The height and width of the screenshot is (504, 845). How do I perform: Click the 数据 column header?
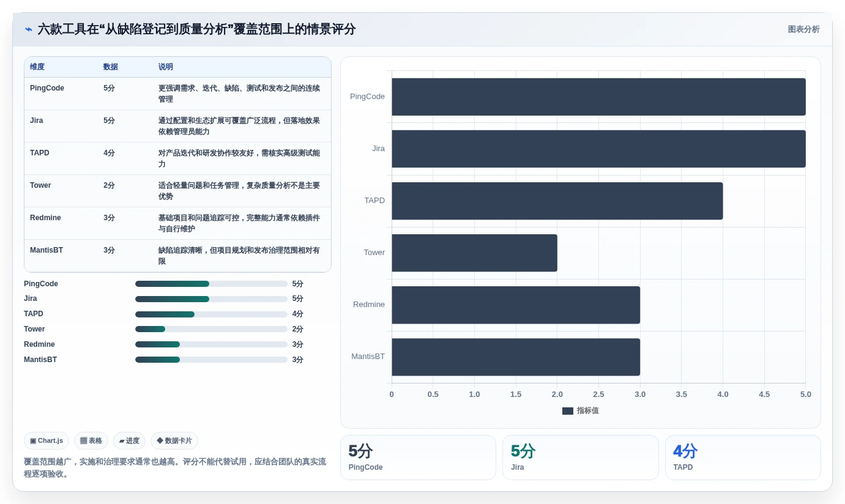111,67
